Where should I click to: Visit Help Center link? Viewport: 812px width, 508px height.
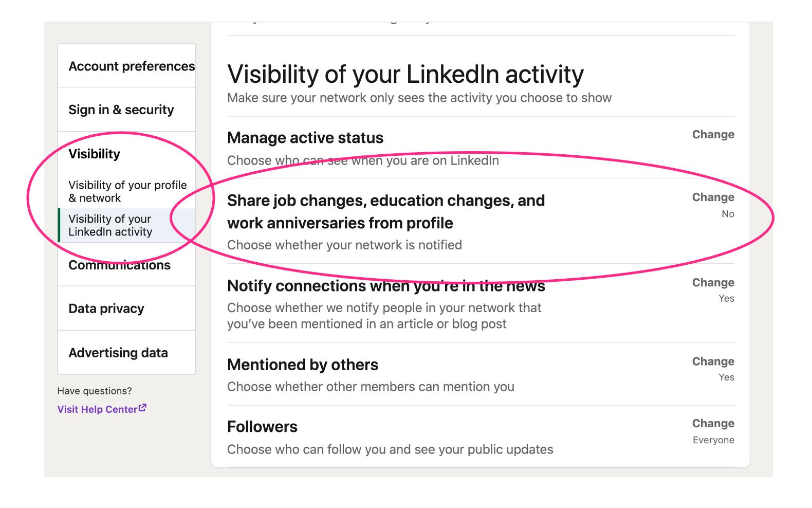[x=98, y=409]
